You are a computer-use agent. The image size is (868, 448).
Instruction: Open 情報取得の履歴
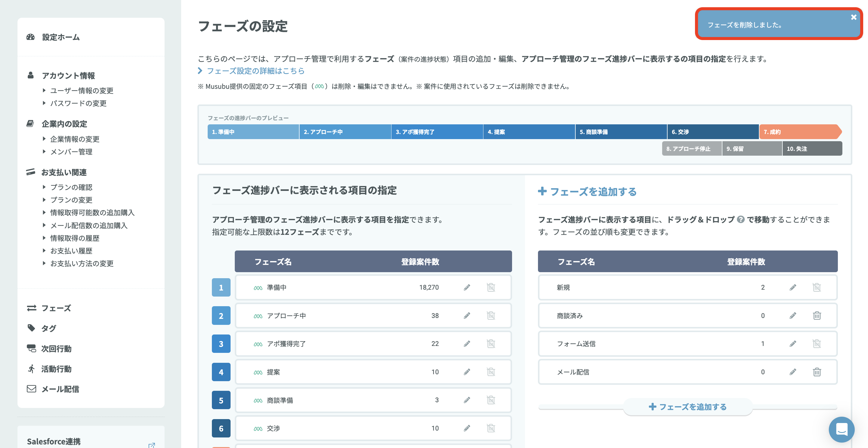tap(75, 238)
